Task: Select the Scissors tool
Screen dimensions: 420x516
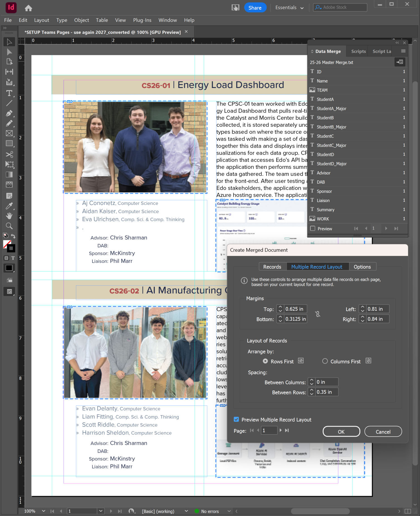Action: 9,154
